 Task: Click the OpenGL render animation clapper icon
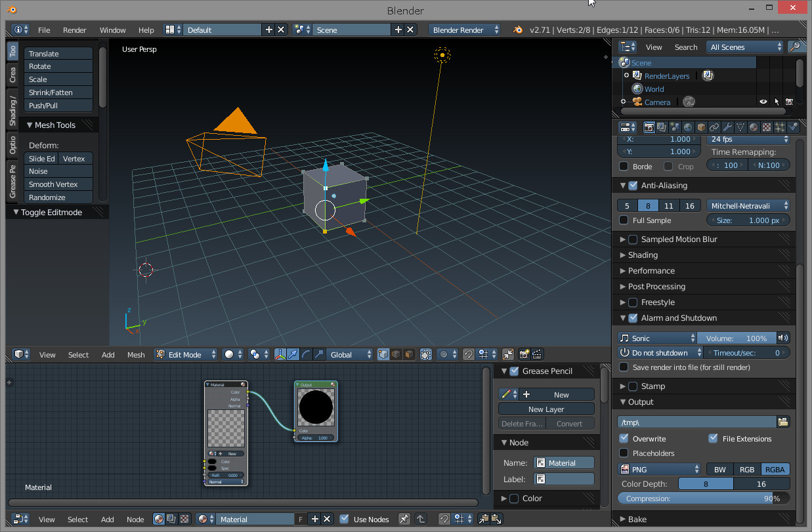(x=537, y=354)
